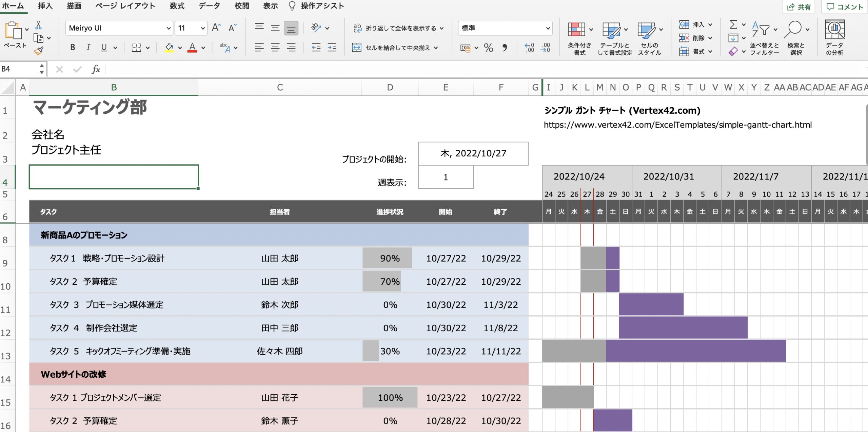Open Conditional Formatting (条件付き書式) icon

pos(576,30)
